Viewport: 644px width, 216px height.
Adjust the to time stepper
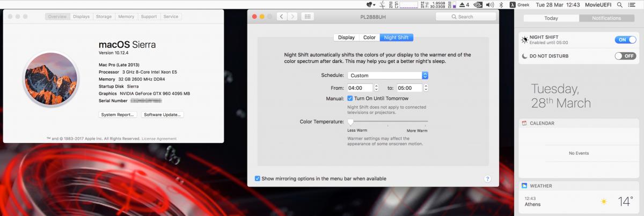426,88
